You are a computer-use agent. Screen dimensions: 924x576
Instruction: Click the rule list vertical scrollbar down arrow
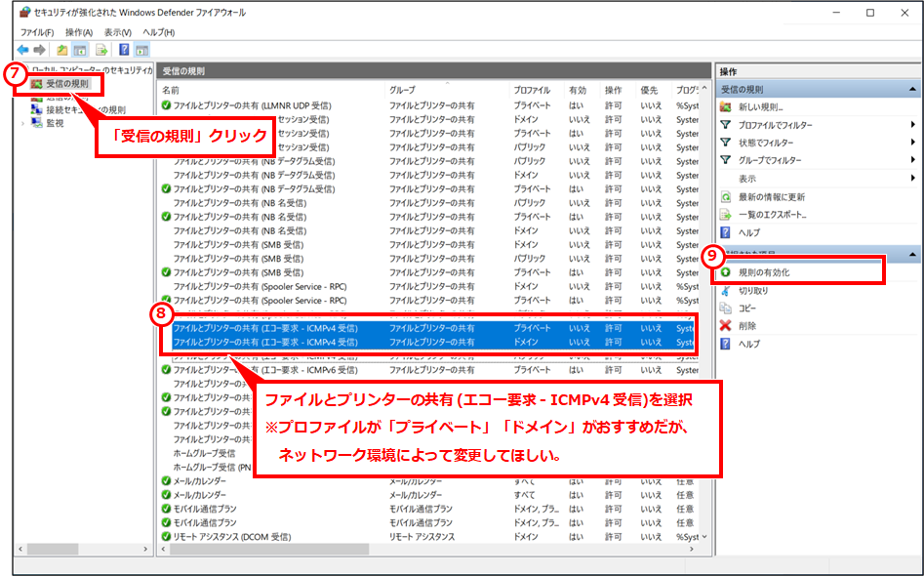pyautogui.click(x=704, y=537)
